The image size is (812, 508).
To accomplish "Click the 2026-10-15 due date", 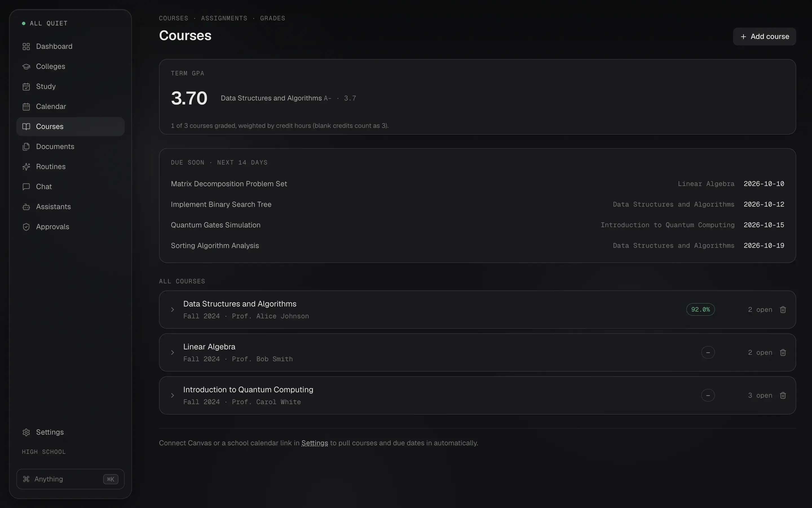I will point(764,225).
